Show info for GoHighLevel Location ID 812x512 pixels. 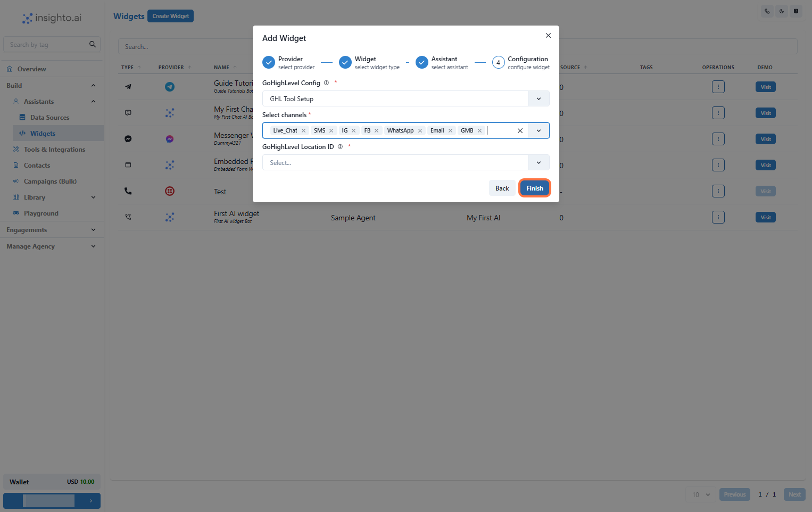point(340,146)
